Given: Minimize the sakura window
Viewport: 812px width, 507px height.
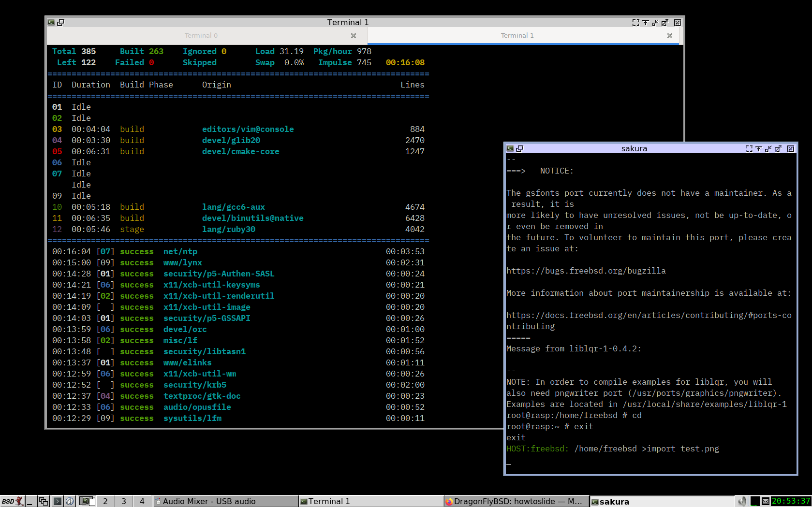Looking at the screenshot, I should [768, 148].
